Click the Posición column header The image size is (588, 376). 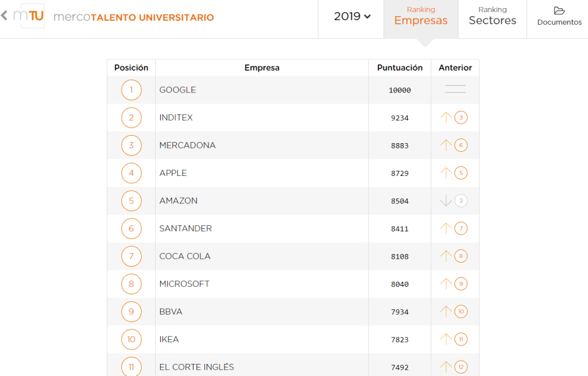point(131,68)
